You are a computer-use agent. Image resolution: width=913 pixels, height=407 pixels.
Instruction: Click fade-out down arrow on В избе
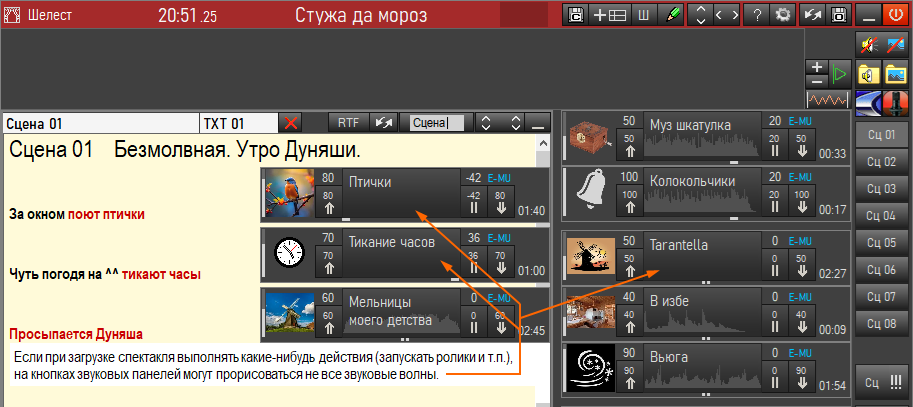coord(802,320)
